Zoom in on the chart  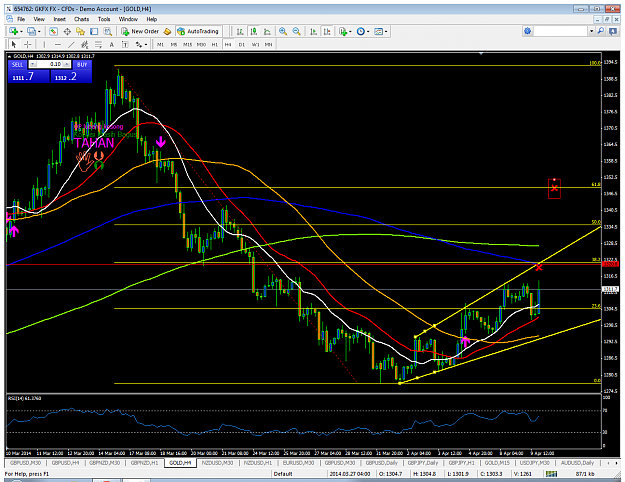tap(283, 31)
